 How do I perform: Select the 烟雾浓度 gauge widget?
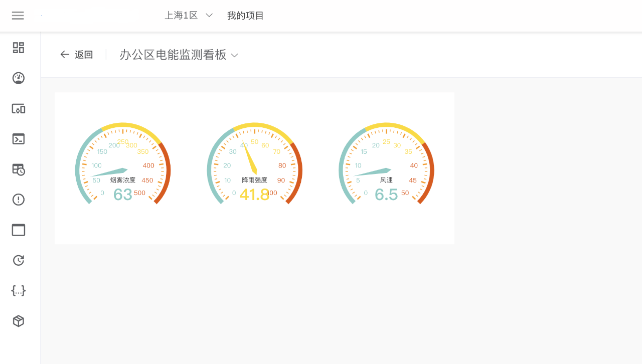coord(123,165)
